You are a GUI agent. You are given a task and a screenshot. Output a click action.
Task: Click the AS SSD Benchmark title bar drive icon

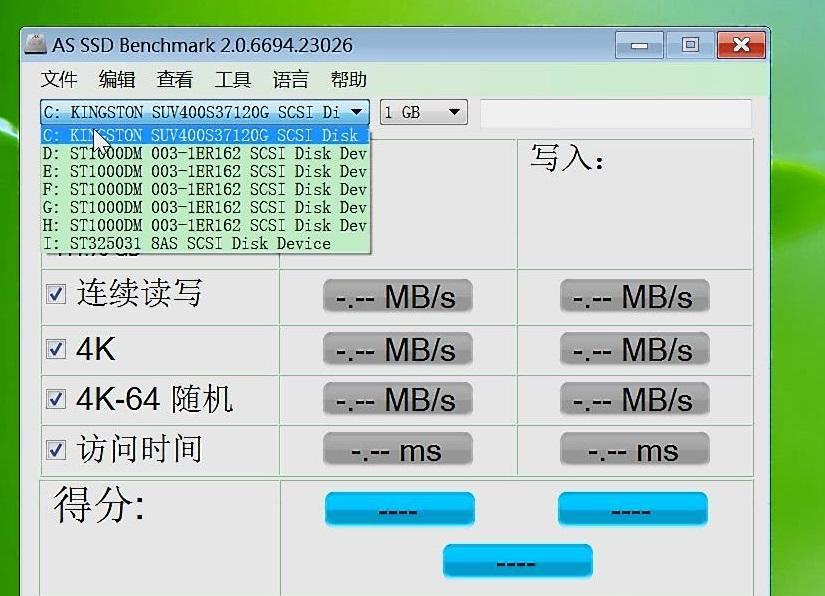36,44
